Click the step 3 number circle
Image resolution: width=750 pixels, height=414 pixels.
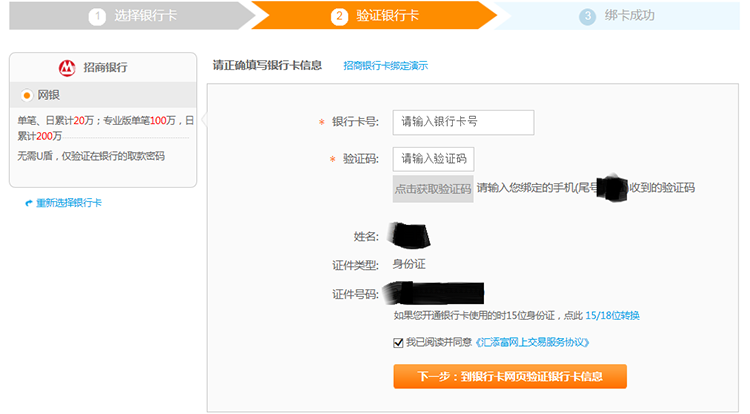click(x=587, y=16)
